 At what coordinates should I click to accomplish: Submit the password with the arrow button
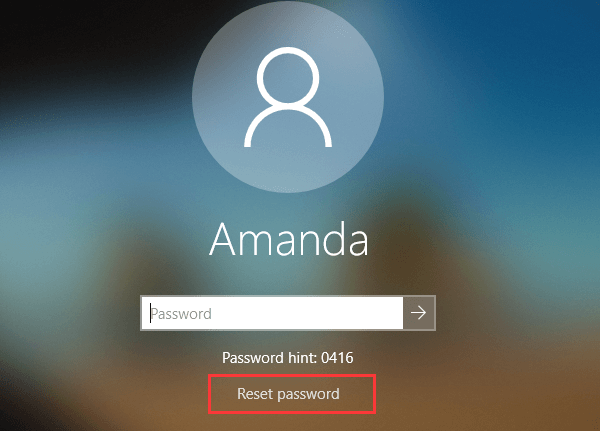tap(419, 313)
